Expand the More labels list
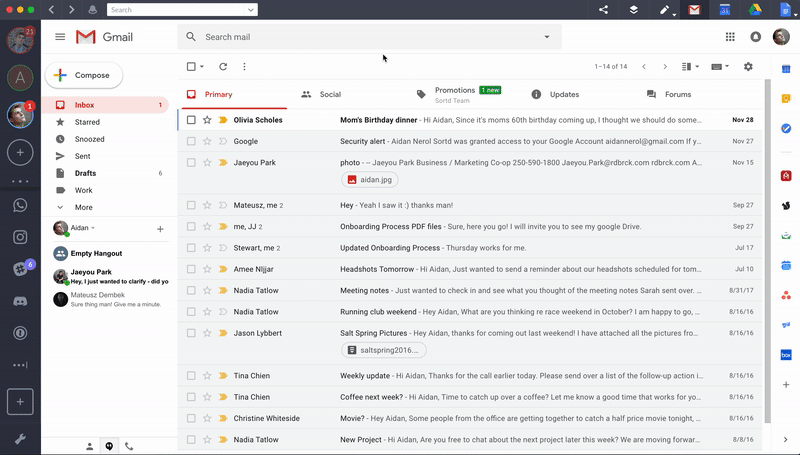 83,207
